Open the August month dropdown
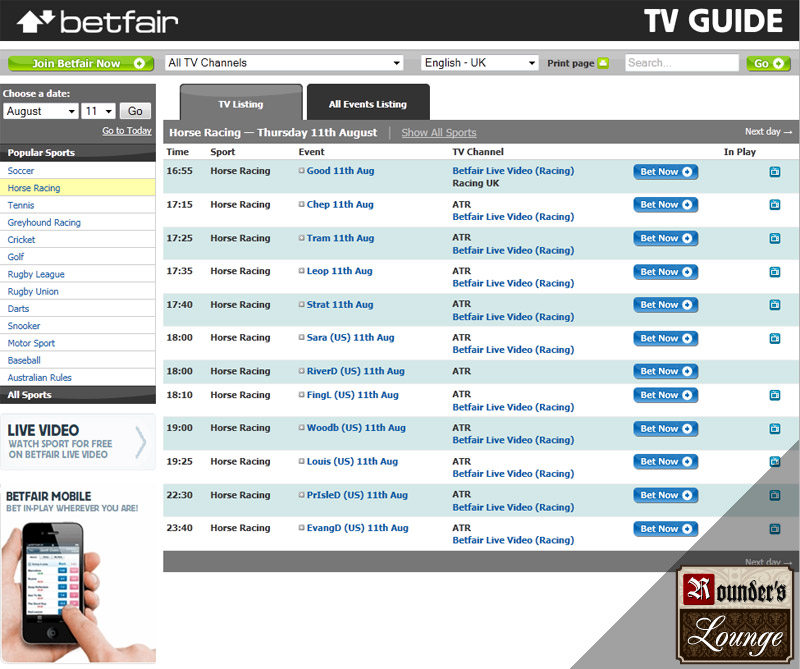 click(40, 111)
